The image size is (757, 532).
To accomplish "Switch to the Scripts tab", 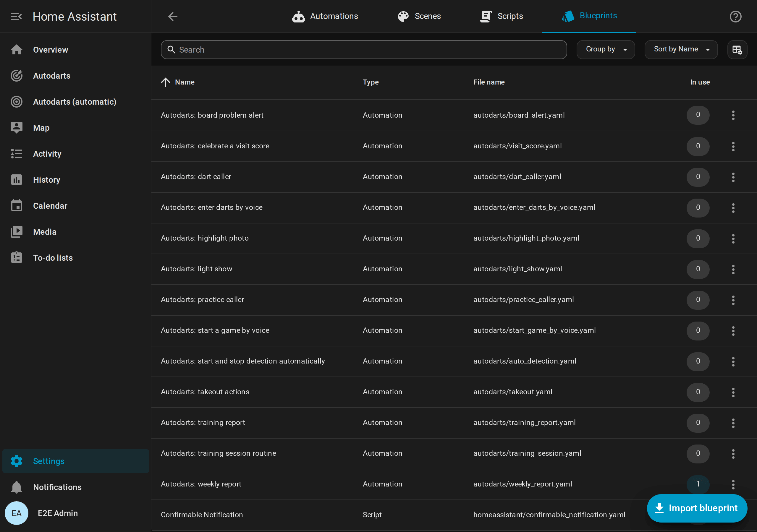I will (502, 16).
